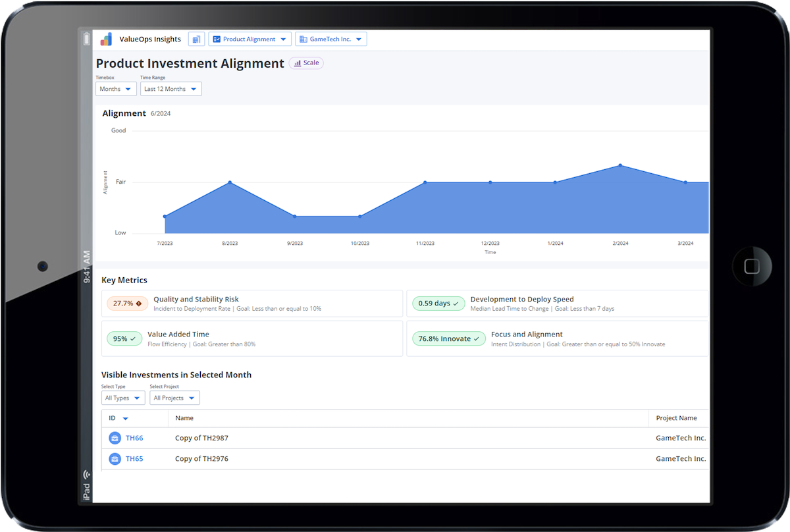This screenshot has height=532, width=790.
Task: Click the checkmark on the 95% Value Added Time badge
Action: 133,338
